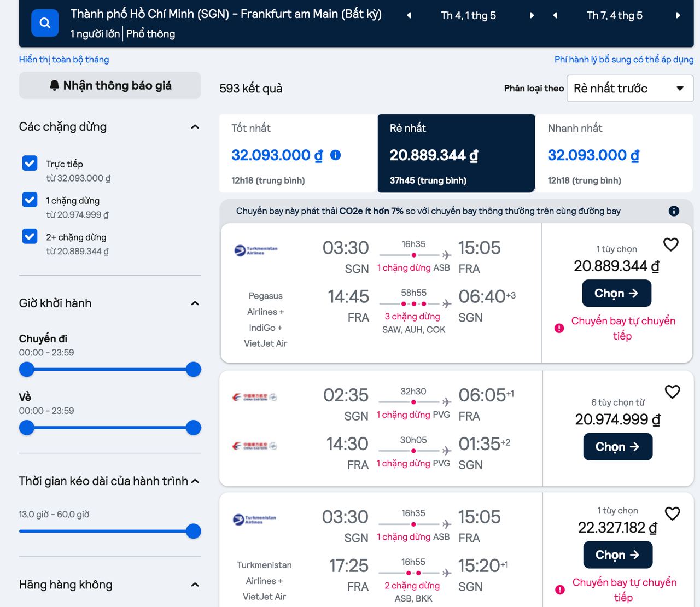This screenshot has width=700, height=607.
Task: Go to previous departure date arrow
Action: [409, 16]
